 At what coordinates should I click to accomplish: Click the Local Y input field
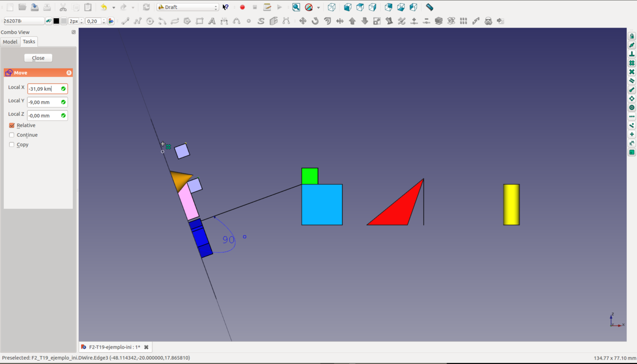coord(44,102)
